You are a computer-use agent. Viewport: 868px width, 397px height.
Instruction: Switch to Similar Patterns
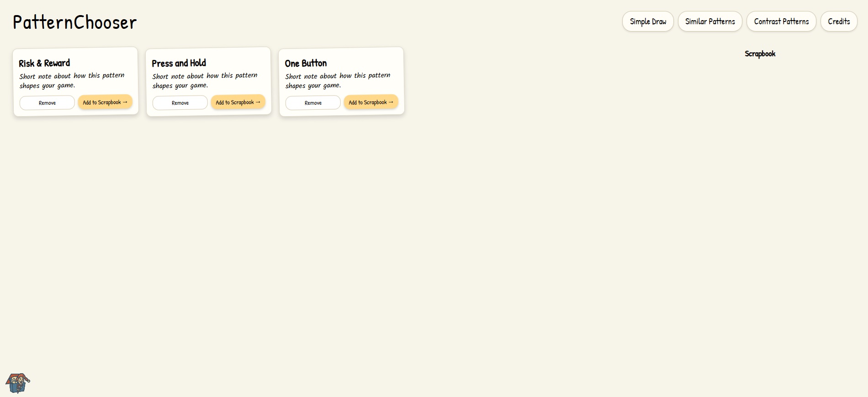[710, 21]
